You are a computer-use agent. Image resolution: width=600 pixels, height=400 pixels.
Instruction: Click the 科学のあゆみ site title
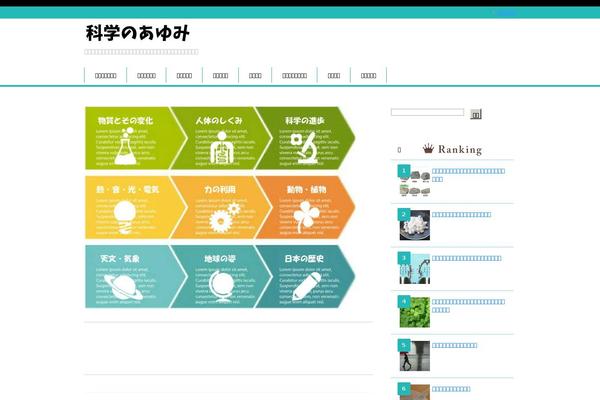pos(138,33)
